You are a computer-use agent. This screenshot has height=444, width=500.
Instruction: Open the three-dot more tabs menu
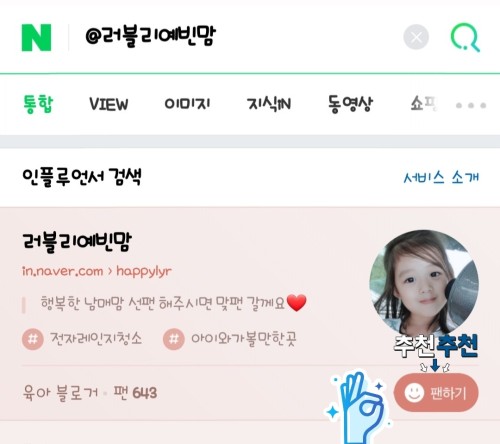471,105
